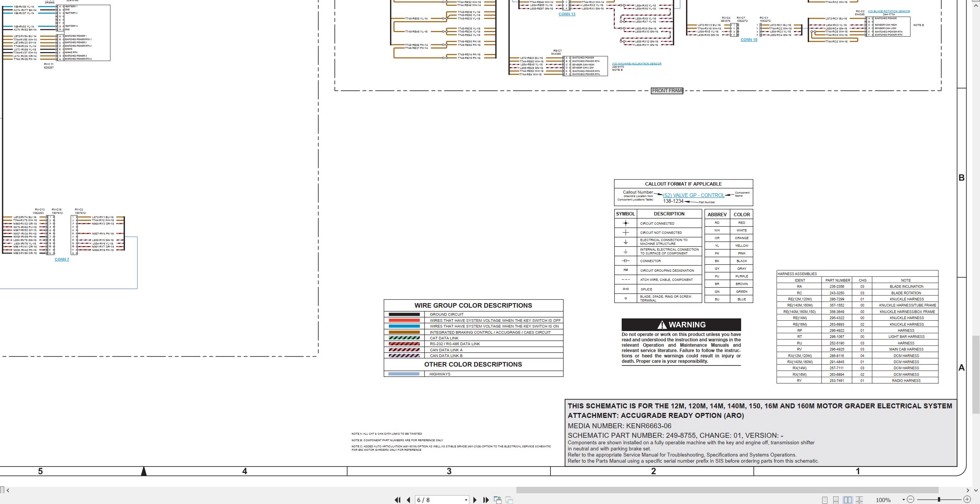Click the horizontal scrollbar right arrow

tap(968, 490)
